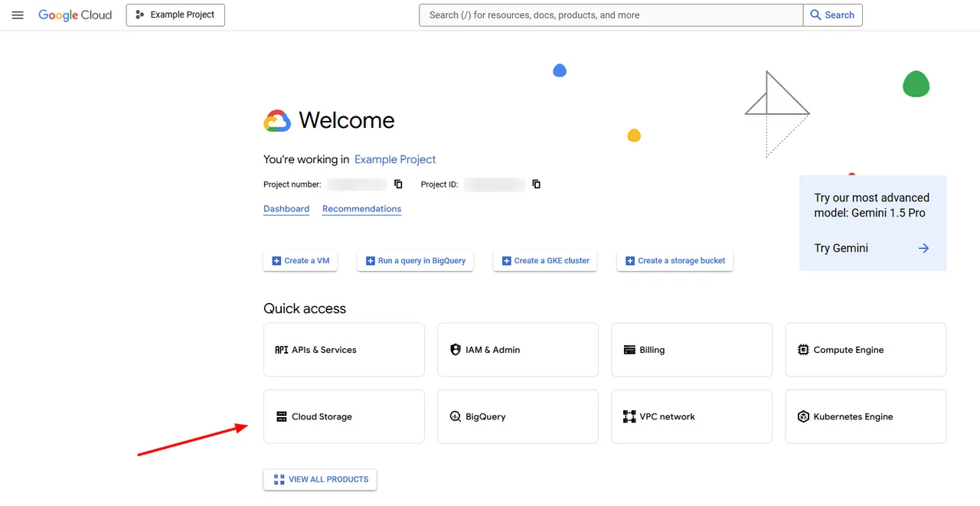This screenshot has height=506, width=980.
Task: Click the magnifier icon in Search button
Action: tap(815, 15)
